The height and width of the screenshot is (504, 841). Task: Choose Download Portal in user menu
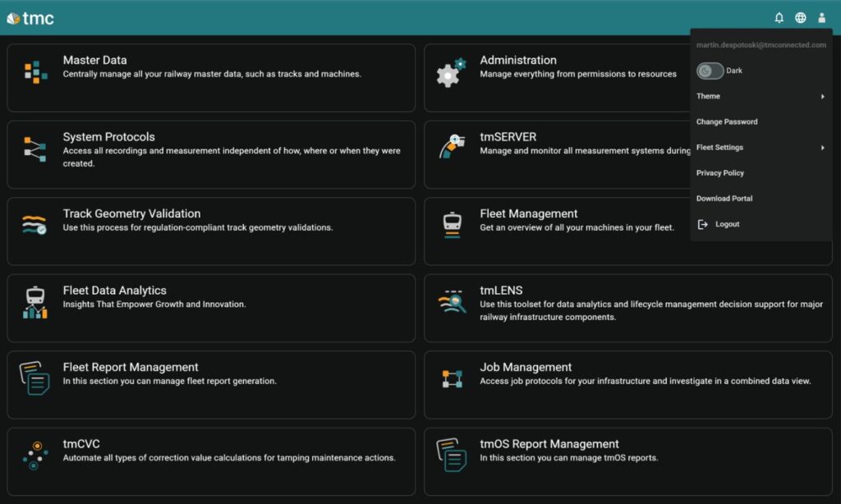[724, 199]
